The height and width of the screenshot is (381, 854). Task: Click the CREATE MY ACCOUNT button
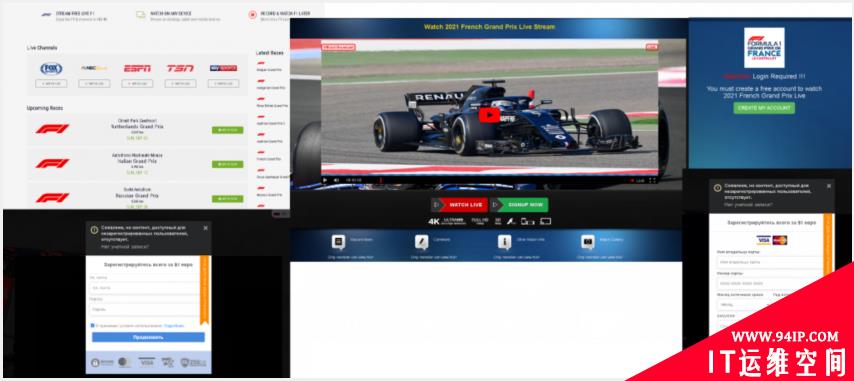pyautogui.click(x=764, y=108)
